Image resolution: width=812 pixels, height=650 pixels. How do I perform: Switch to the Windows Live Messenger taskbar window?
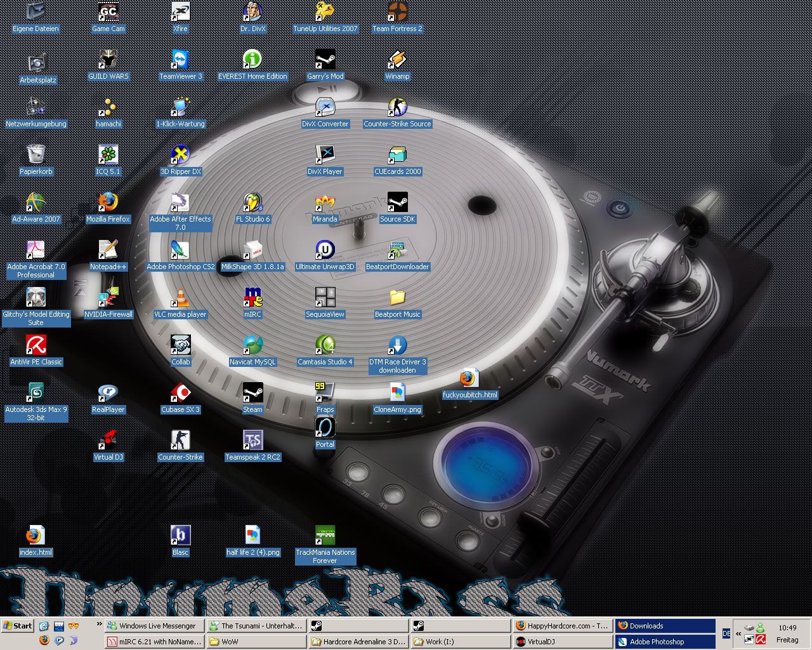(154, 626)
